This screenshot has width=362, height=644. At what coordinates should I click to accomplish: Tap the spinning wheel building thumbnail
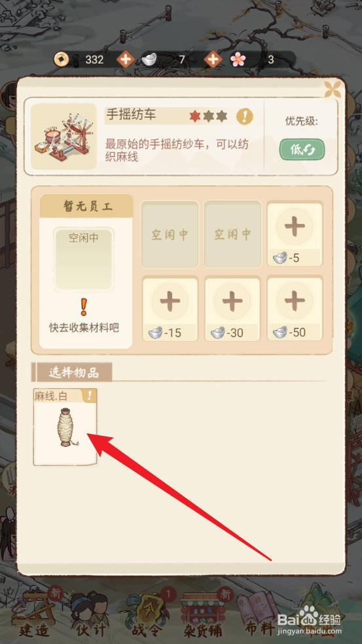63,136
